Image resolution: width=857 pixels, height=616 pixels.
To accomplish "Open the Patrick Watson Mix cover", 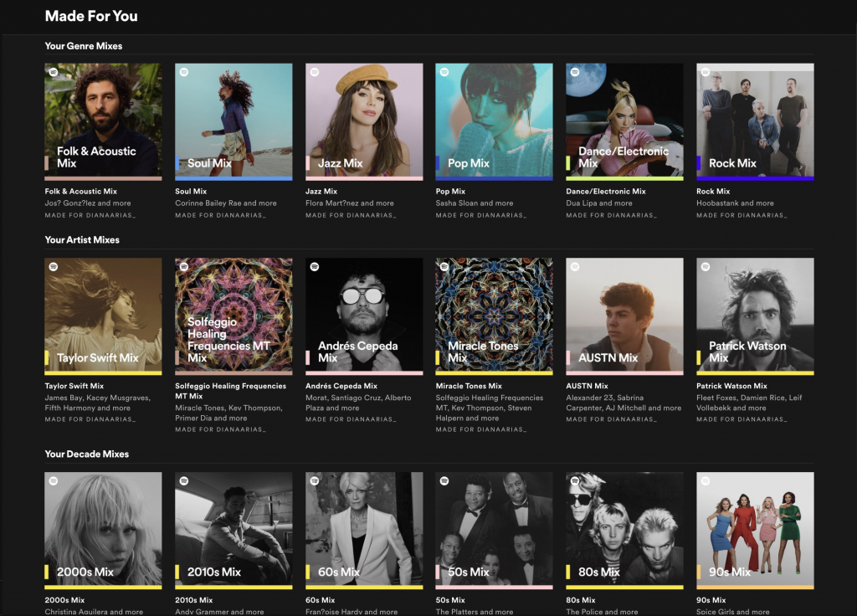I will click(x=756, y=316).
